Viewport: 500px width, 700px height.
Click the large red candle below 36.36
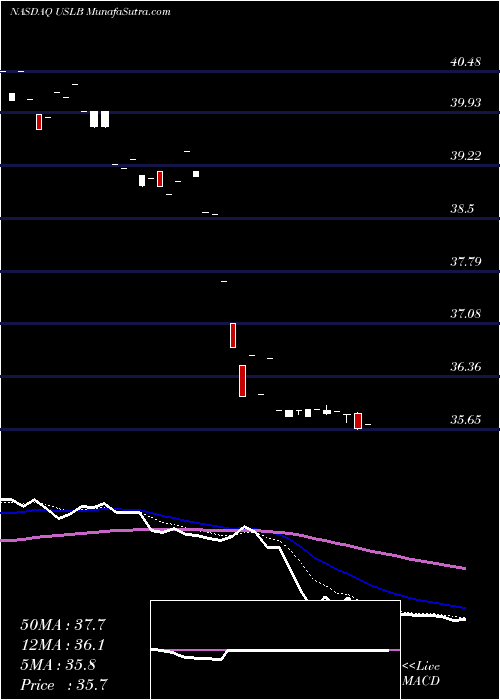point(242,381)
